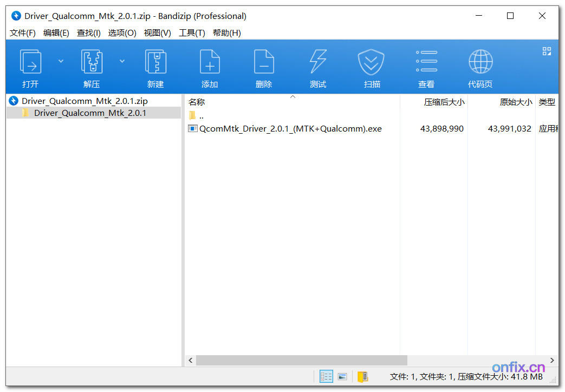Expand the dropdown next to 打开

61,61
